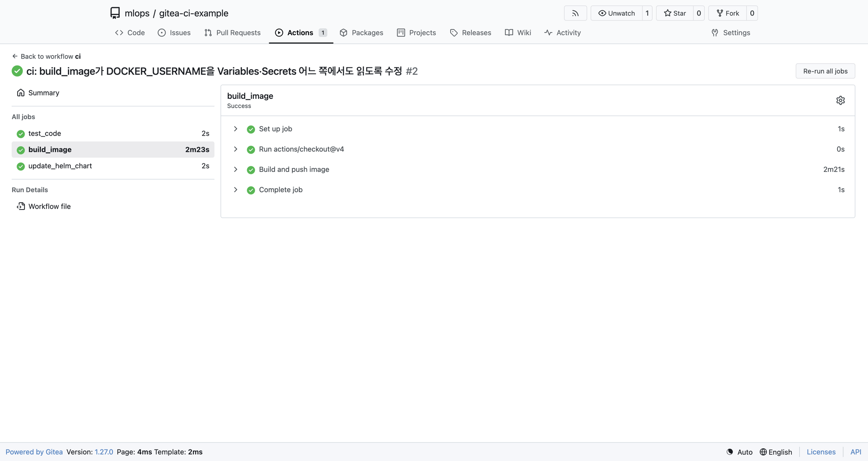The width and height of the screenshot is (868, 461).
Task: Click the globe icon next to English
Action: point(763,452)
